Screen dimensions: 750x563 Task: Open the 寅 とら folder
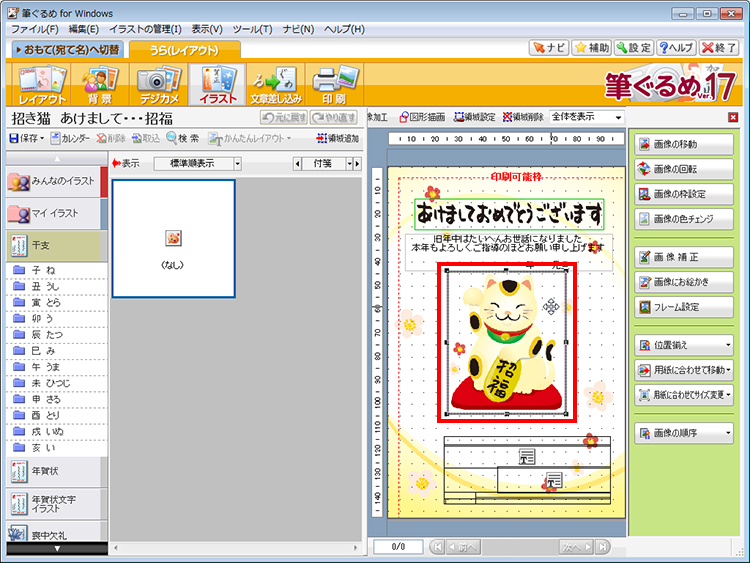(56, 302)
